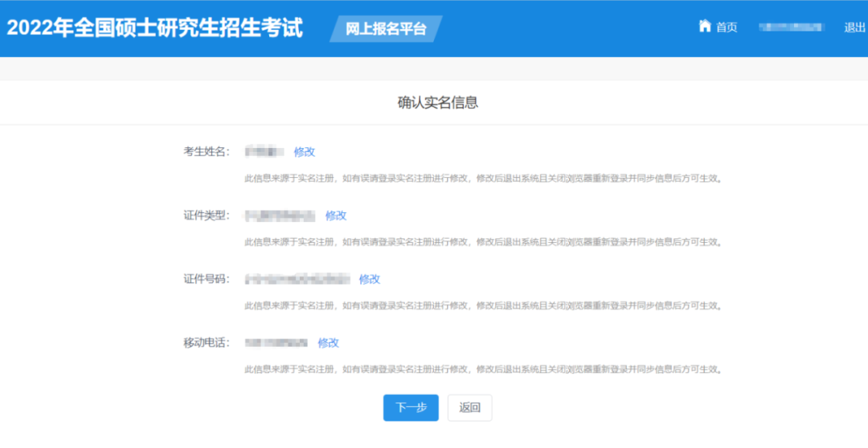Select the 网上报名平台 banner badge
The height and width of the screenshot is (448, 868).
pyautogui.click(x=386, y=30)
